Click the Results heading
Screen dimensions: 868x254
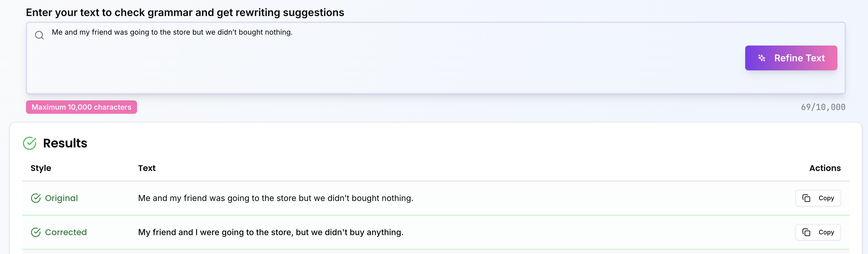(65, 143)
